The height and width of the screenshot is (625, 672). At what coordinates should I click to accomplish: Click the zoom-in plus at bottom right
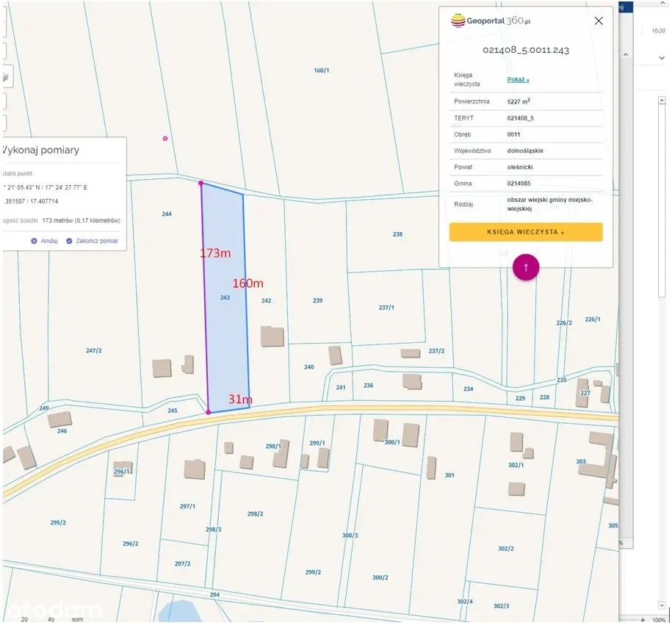click(x=643, y=619)
